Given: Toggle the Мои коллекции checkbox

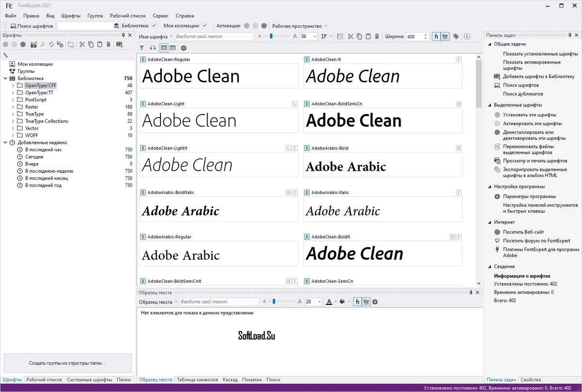Looking at the screenshot, I should [205, 26].
